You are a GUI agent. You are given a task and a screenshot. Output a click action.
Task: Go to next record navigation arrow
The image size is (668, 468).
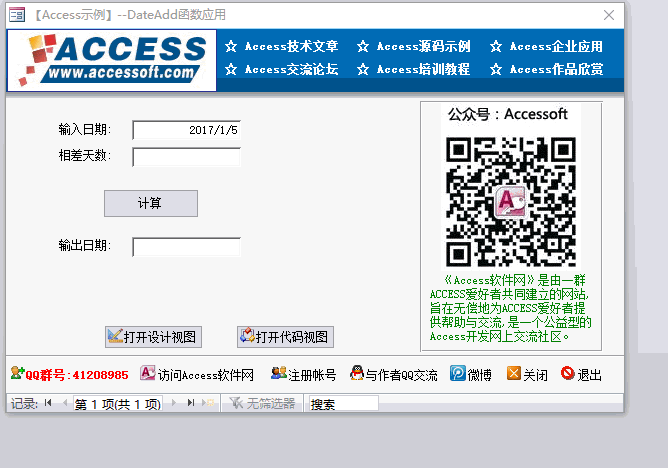tap(174, 402)
